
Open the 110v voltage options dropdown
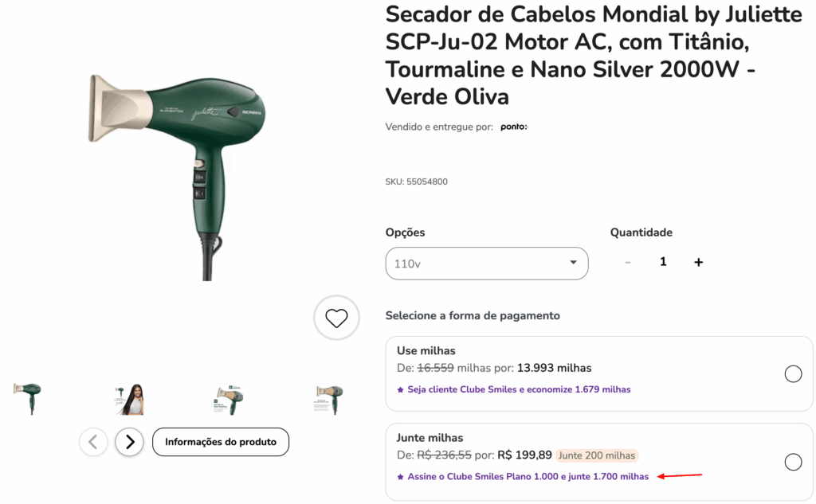tap(487, 264)
